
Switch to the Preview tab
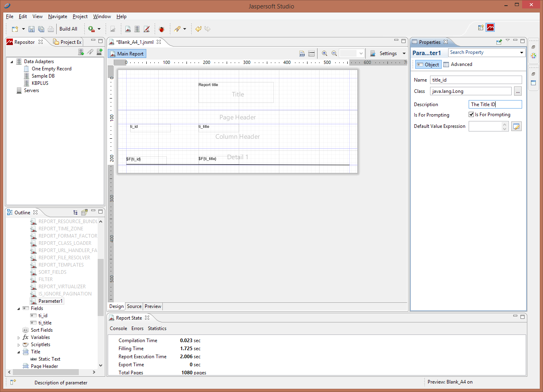[153, 306]
